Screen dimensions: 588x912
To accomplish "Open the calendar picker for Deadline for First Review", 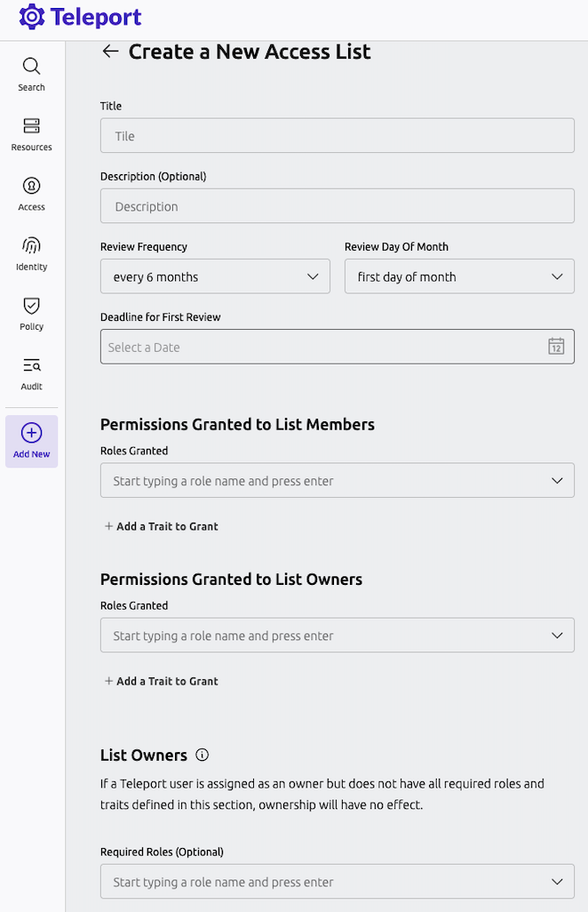I will [556, 348].
